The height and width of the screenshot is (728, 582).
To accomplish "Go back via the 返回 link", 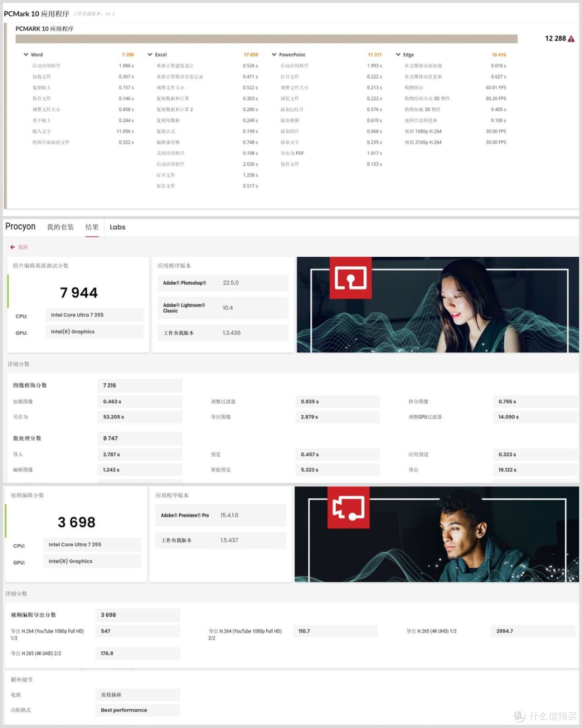I will (x=23, y=247).
